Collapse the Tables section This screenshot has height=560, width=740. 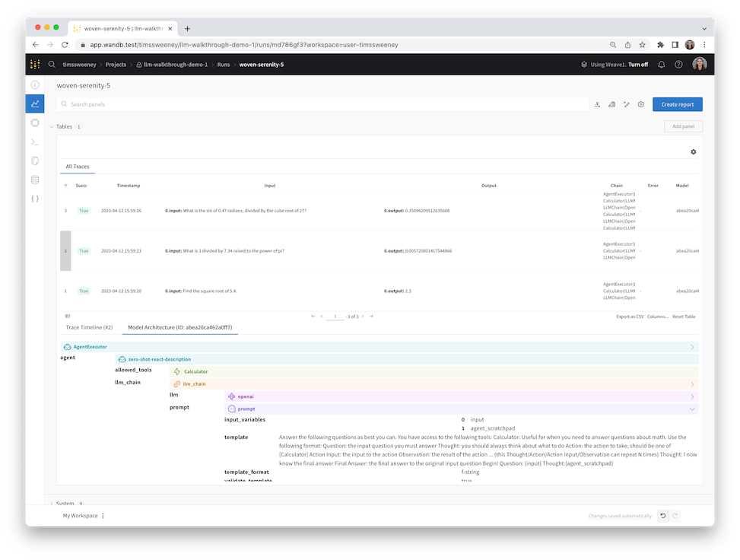click(52, 126)
